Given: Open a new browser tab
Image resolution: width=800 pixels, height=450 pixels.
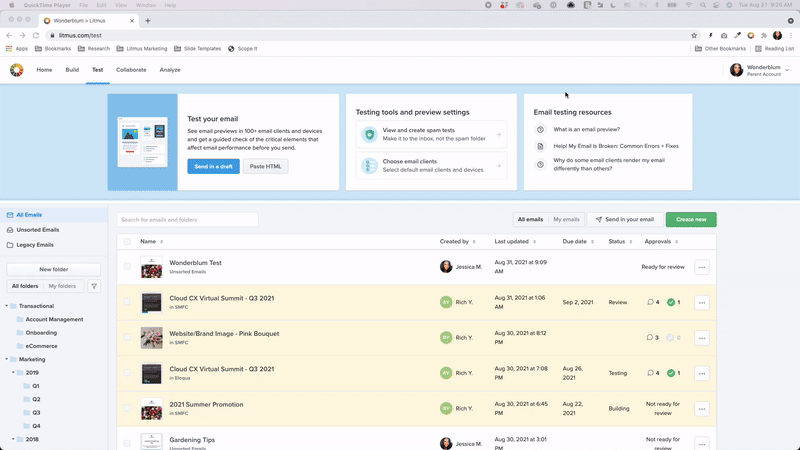Looking at the screenshot, I should pyautogui.click(x=148, y=21).
